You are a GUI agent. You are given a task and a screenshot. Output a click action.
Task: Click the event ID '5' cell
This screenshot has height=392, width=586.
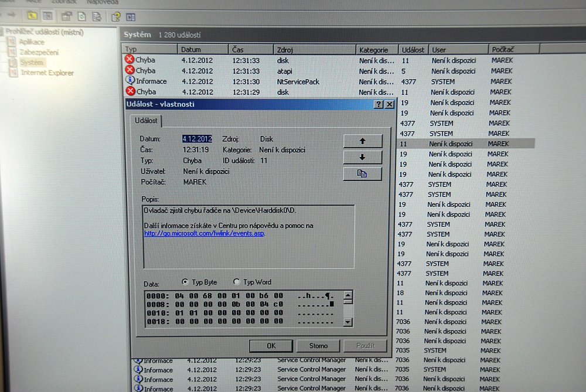tap(404, 71)
